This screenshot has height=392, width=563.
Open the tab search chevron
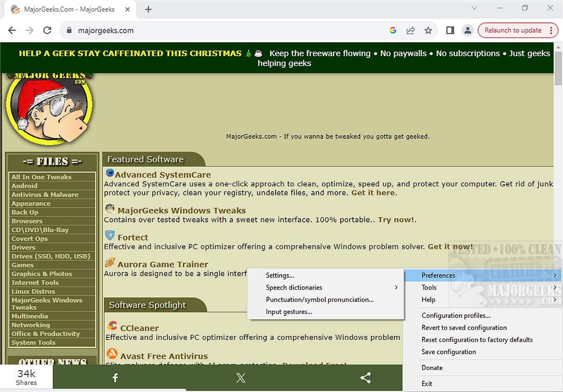click(475, 8)
